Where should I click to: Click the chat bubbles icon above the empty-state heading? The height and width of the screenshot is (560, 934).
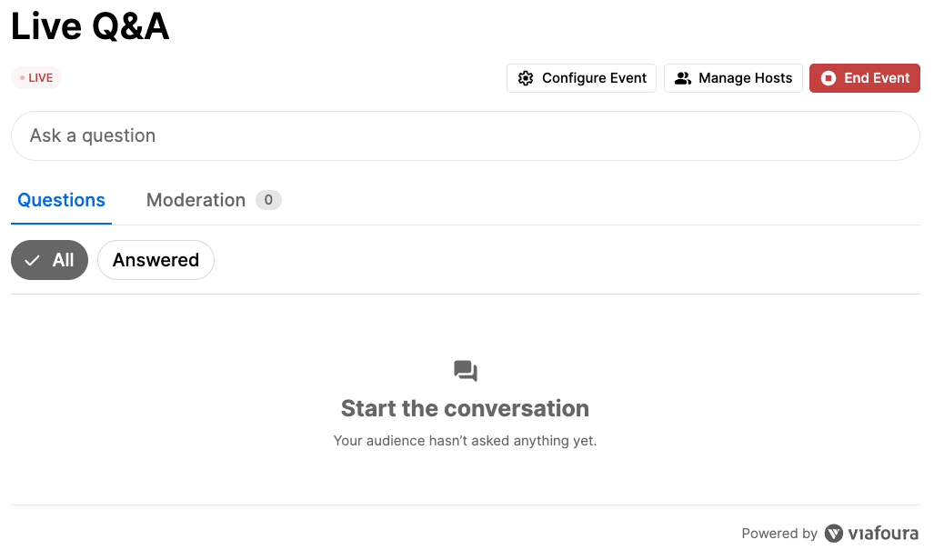tap(466, 371)
